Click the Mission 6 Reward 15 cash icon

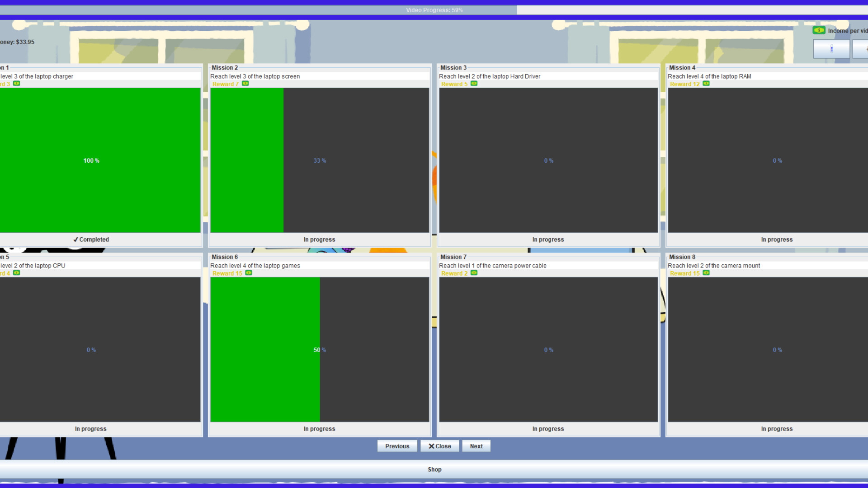tap(248, 273)
